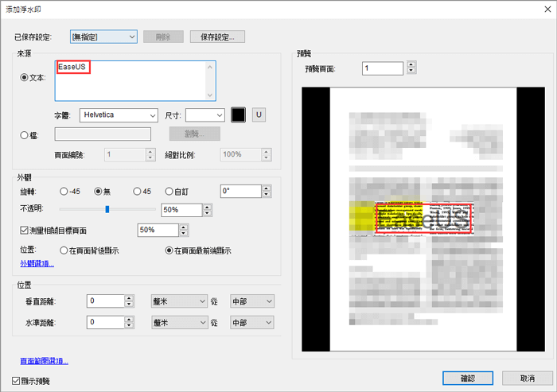This screenshot has height=392, width=557.
Task: Open vertical distance unit dropdown
Action: pos(179,301)
